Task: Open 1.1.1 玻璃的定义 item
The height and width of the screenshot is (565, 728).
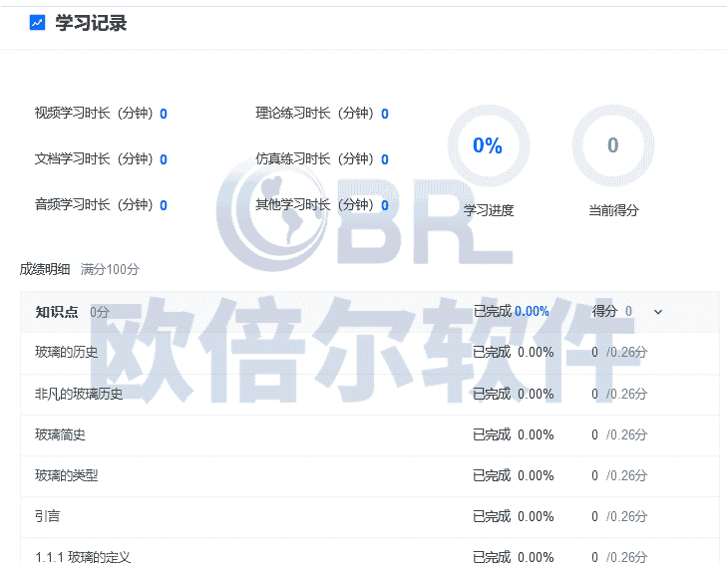Action: pyautogui.click(x=83, y=556)
